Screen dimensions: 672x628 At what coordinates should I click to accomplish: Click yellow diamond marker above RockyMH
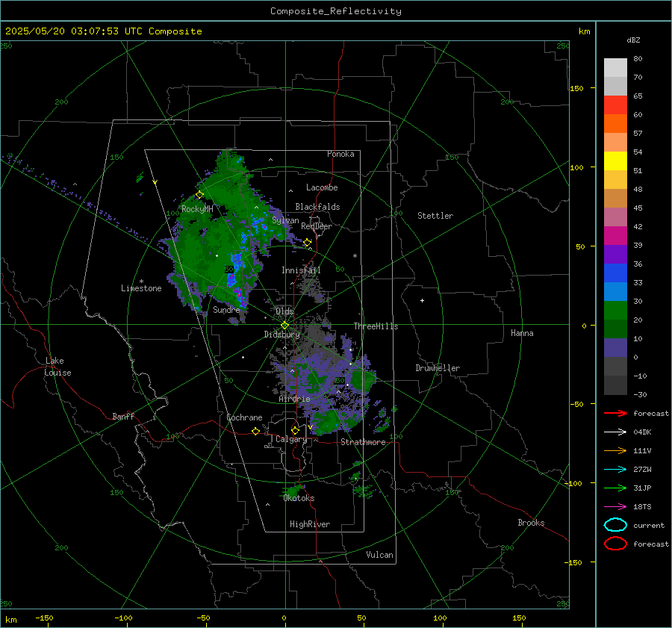[199, 195]
